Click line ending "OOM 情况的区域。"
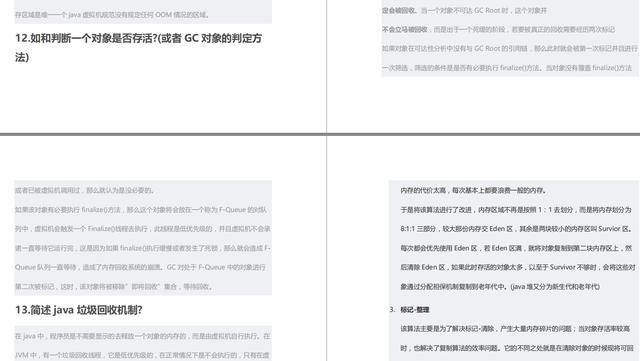 tap(112, 15)
